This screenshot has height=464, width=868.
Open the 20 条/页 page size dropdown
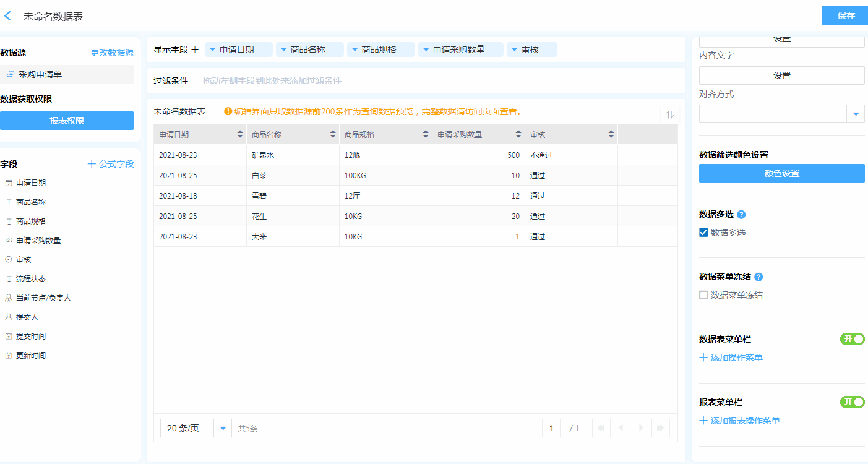pyautogui.click(x=223, y=428)
